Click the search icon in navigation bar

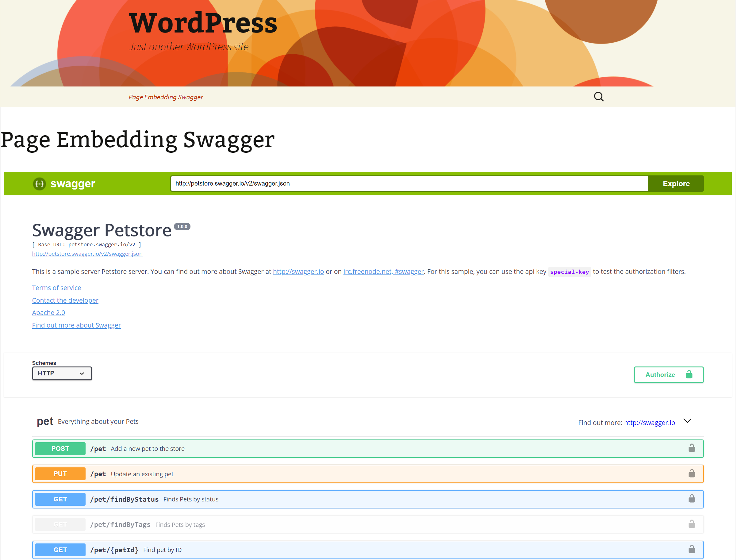click(599, 97)
